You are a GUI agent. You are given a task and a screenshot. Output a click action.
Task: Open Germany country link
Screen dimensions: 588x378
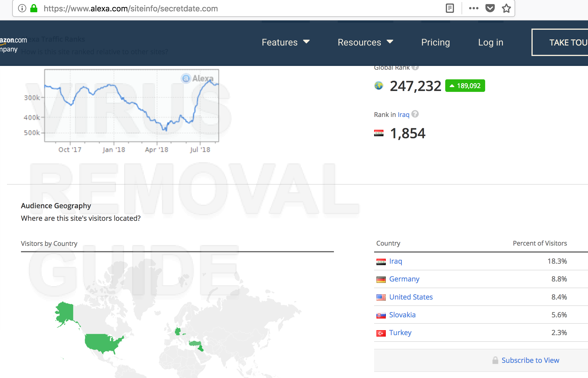tap(404, 279)
